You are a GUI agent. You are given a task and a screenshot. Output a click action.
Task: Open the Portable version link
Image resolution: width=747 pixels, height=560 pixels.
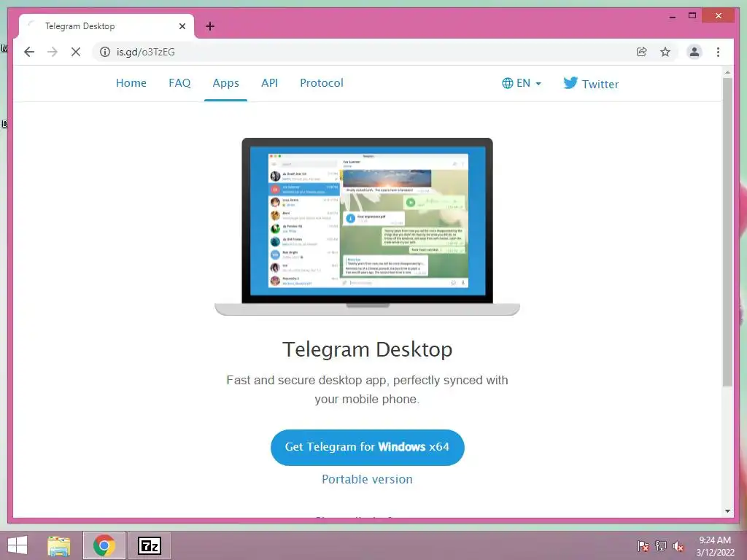[368, 479]
